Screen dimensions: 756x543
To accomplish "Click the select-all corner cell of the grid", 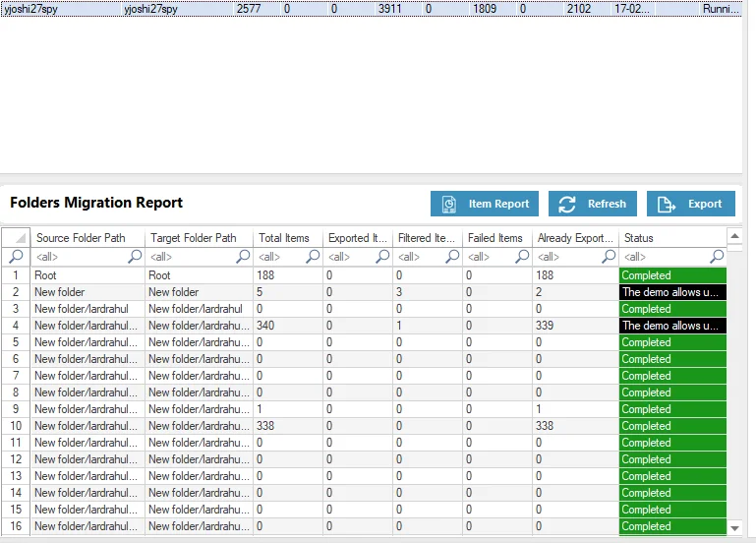I will (x=16, y=238).
